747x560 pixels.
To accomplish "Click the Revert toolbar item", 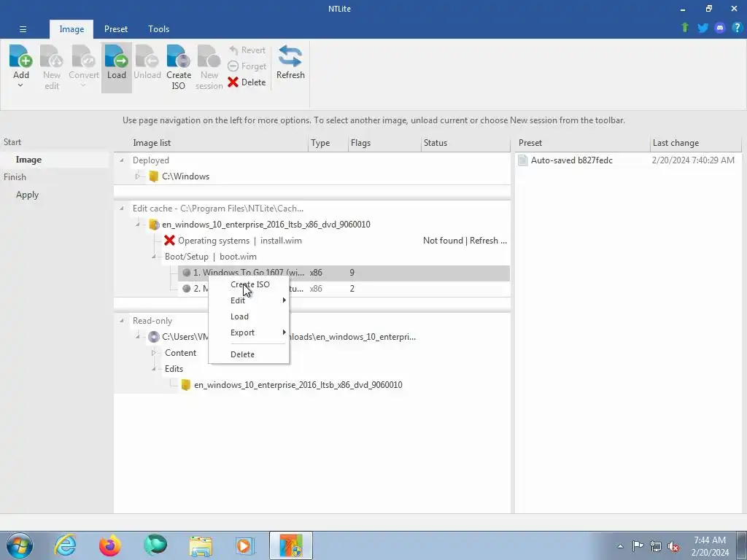I will [x=247, y=50].
